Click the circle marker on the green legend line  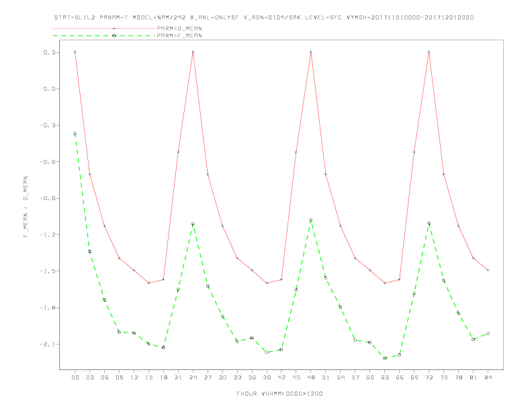point(114,36)
